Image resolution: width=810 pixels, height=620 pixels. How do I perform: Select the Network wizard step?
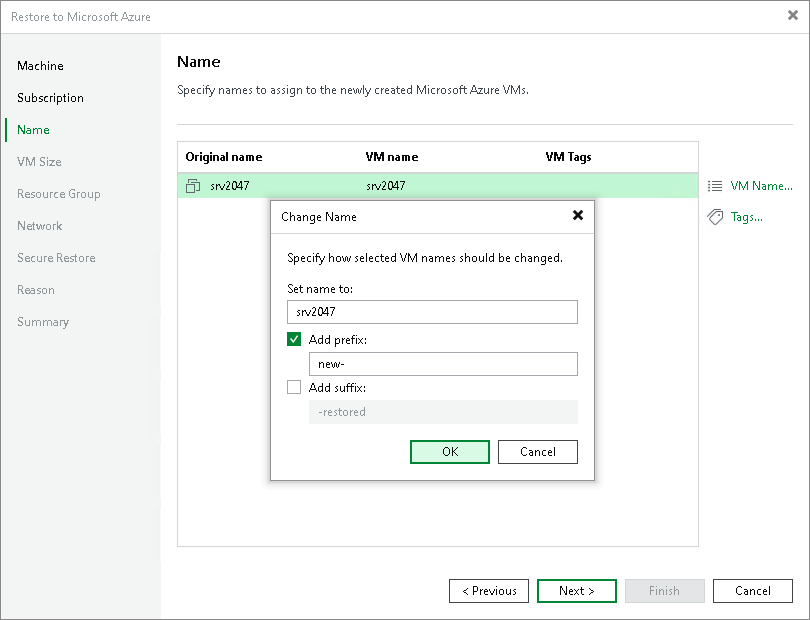39,226
